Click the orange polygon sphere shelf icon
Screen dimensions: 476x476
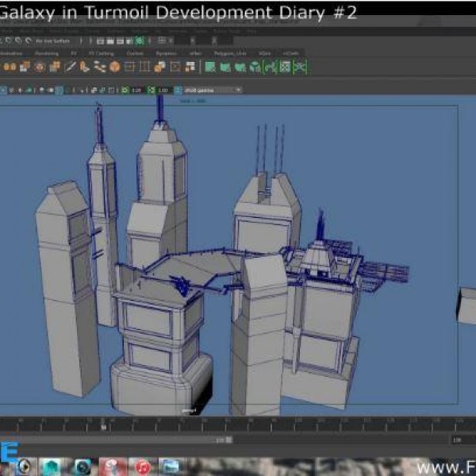click(x=115, y=67)
